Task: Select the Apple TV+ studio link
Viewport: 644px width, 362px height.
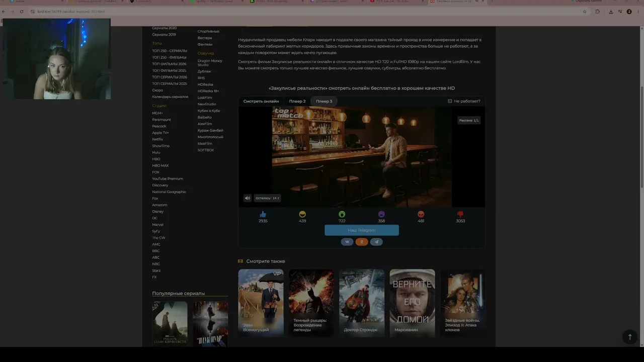Action: 160,133
